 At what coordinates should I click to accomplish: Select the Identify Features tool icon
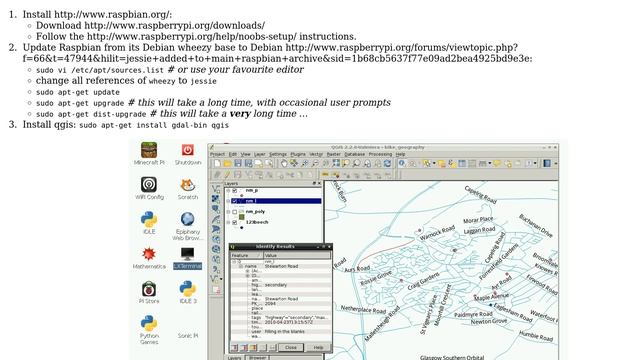402,163
